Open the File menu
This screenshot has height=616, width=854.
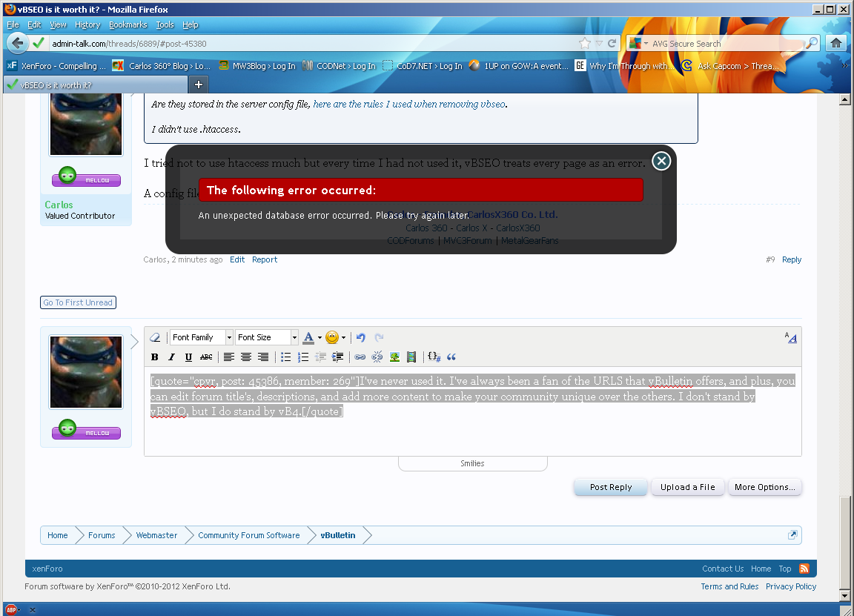coord(13,24)
